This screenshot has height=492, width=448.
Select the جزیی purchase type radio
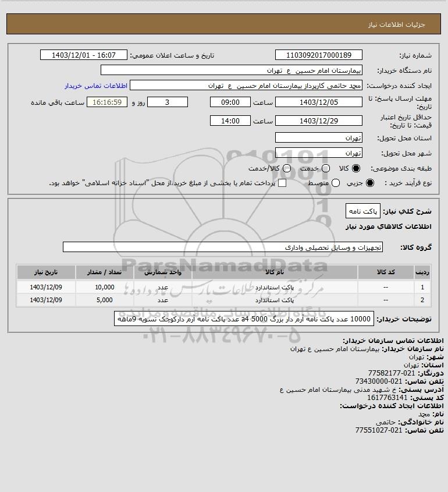370,183
